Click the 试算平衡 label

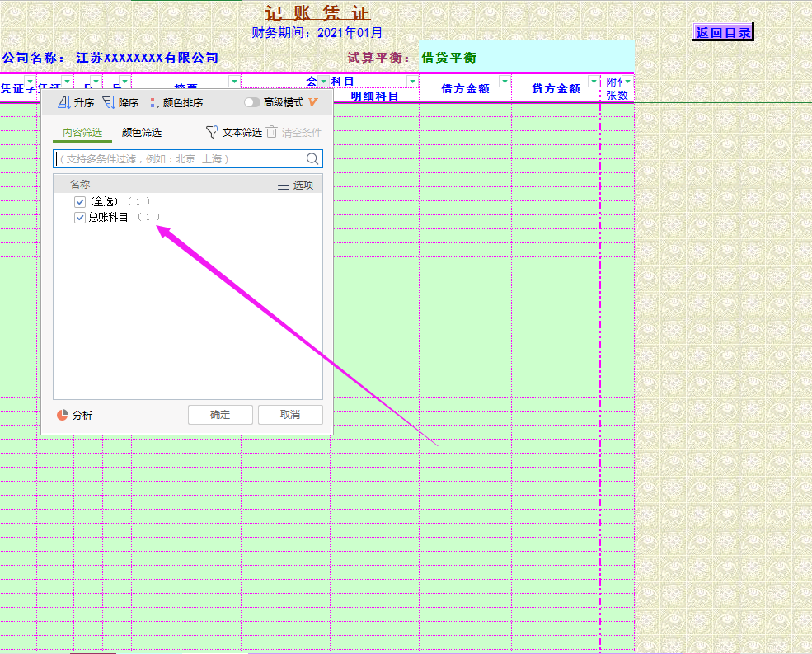[x=378, y=58]
